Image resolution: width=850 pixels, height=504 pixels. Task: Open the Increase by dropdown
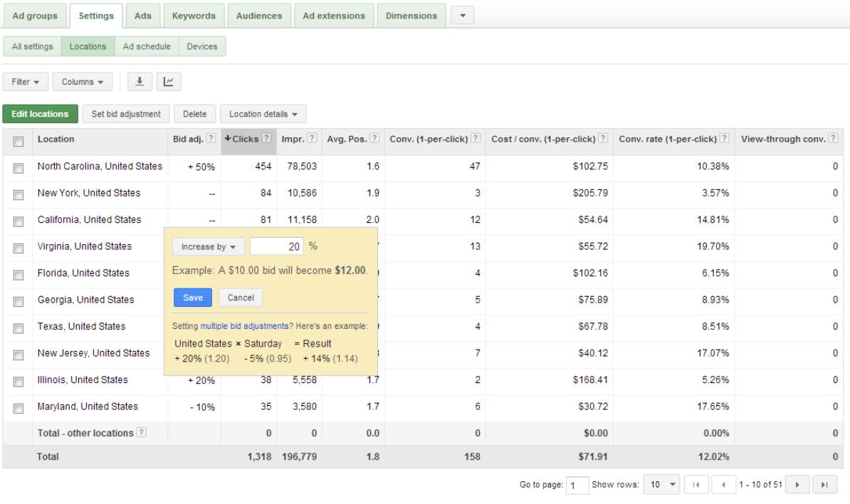[x=208, y=246]
